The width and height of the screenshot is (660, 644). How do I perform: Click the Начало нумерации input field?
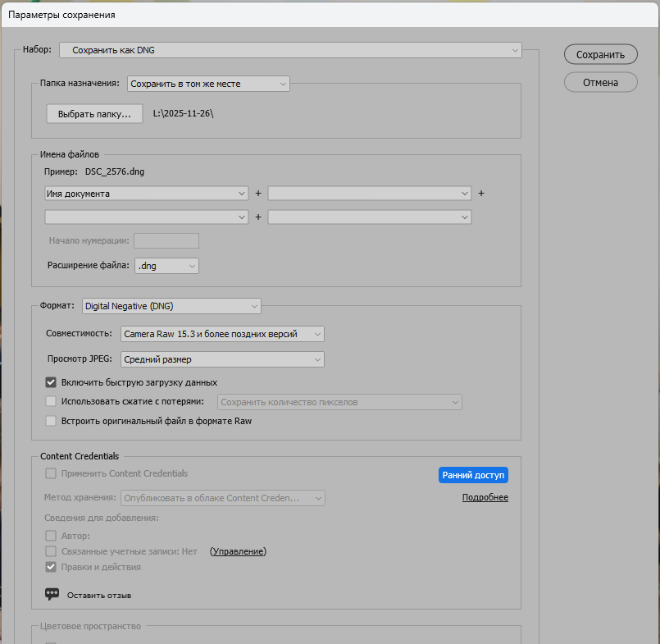tap(166, 241)
